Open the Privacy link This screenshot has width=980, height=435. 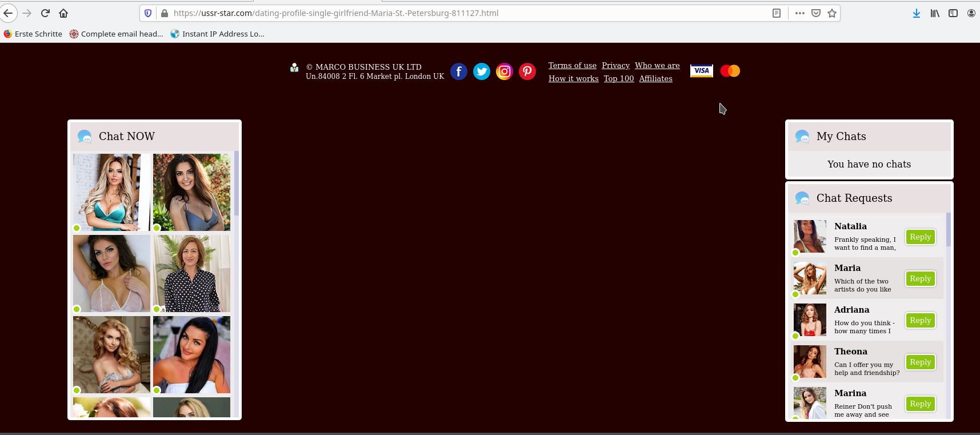coord(615,66)
